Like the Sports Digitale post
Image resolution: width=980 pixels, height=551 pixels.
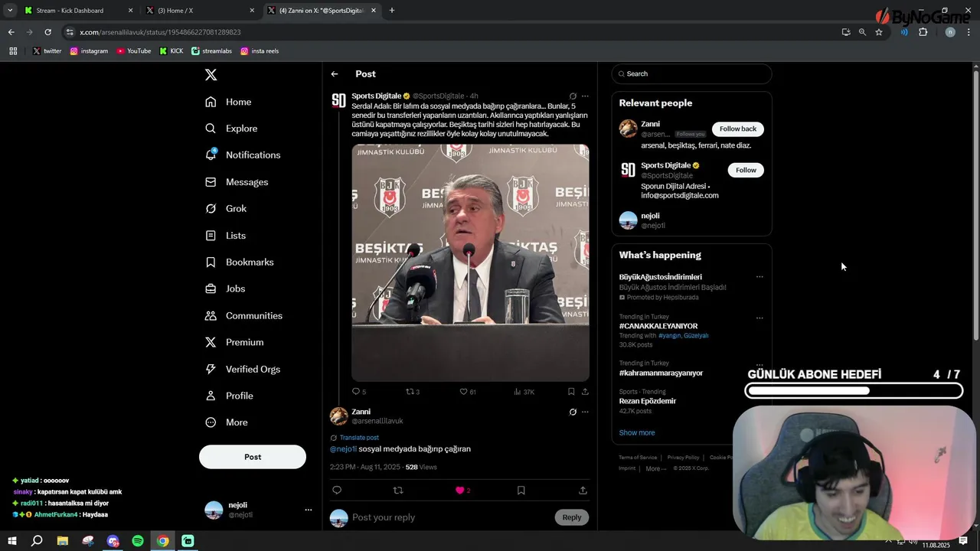pos(468,392)
